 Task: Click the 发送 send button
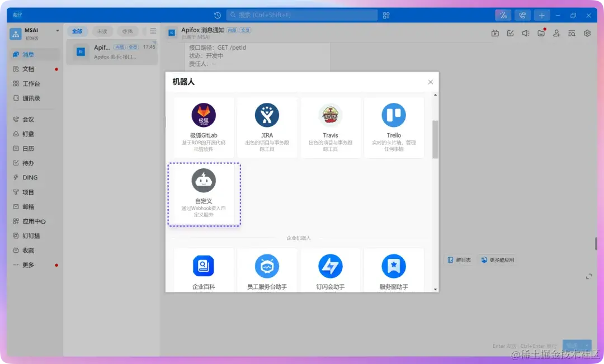[x=573, y=345]
